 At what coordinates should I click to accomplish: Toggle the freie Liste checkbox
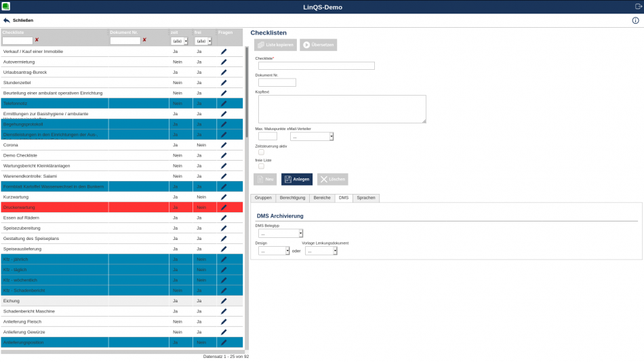[x=261, y=166]
